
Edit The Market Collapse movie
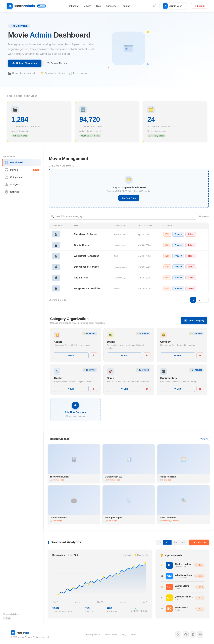point(167,234)
